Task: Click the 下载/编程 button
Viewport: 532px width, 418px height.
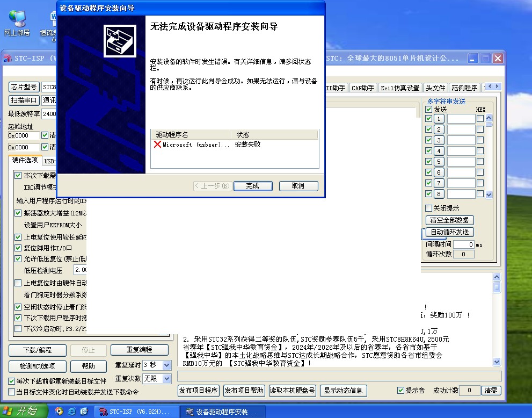Action: pos(38,350)
